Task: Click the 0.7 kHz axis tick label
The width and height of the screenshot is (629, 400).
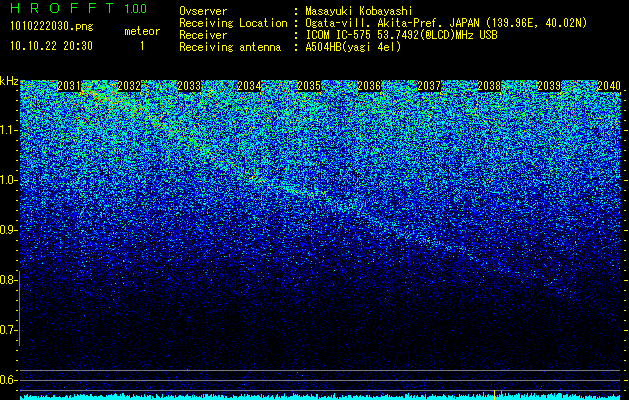Action: pyautogui.click(x=9, y=330)
